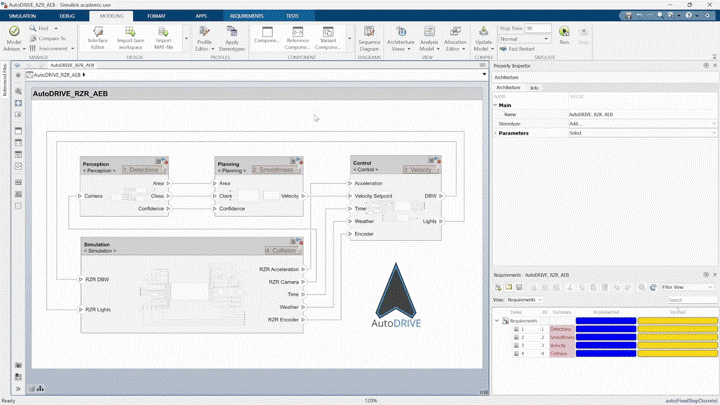Expand the Design gallery arrow
The height and width of the screenshot is (405, 720).
click(x=186, y=38)
